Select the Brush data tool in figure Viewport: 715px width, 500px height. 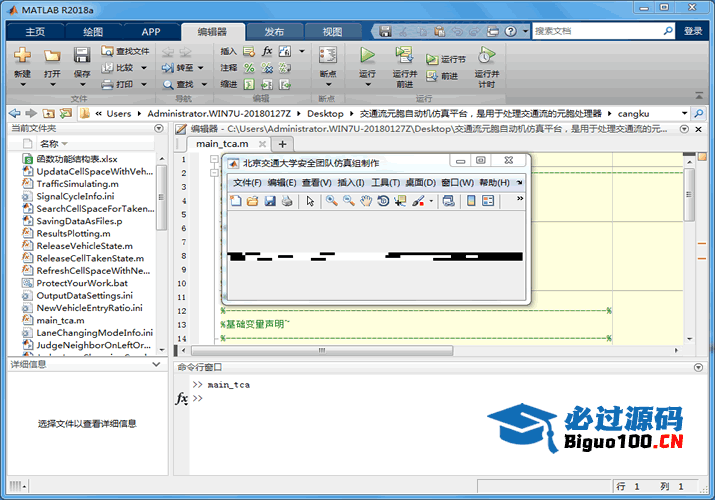[418, 201]
